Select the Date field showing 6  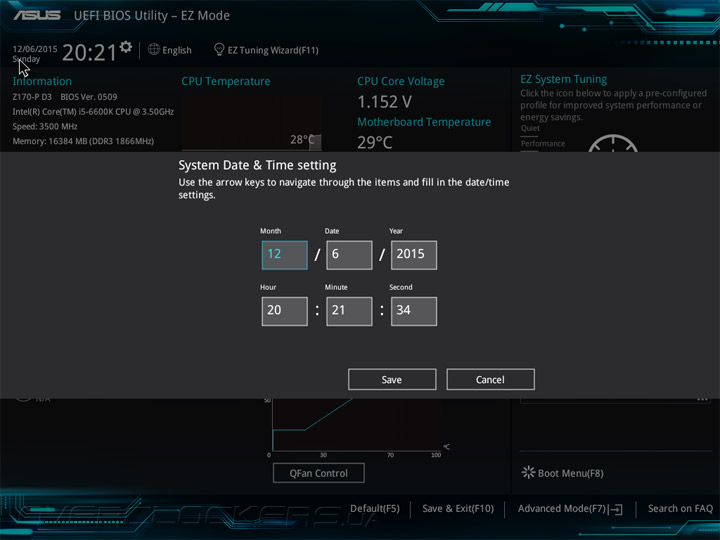click(349, 255)
